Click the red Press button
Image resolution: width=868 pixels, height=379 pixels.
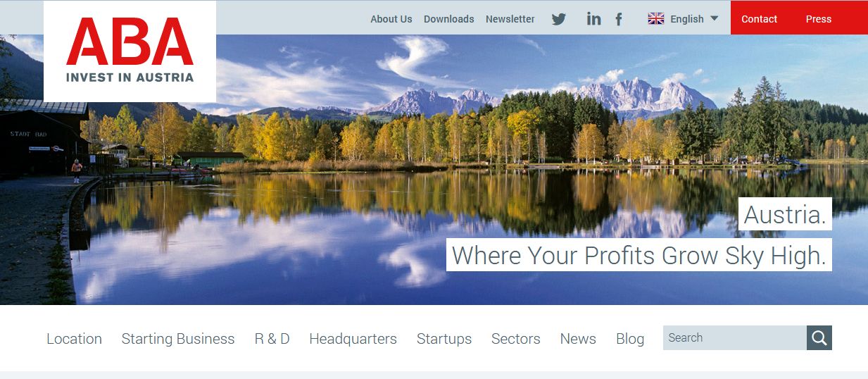point(819,19)
